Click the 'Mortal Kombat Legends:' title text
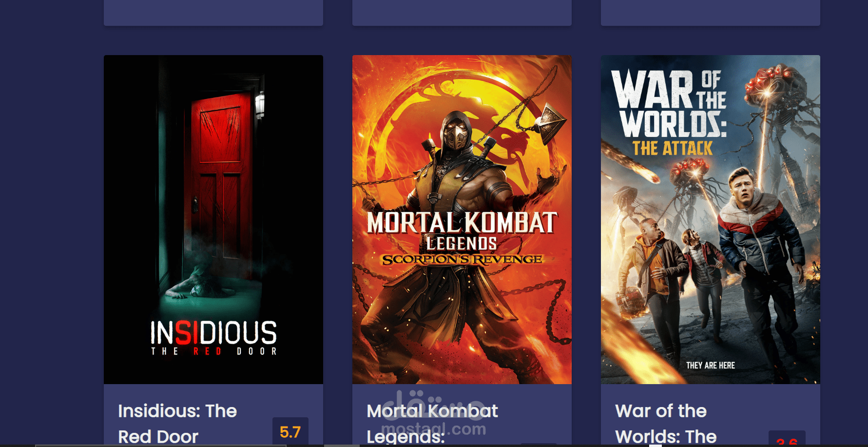868x447 pixels. (x=432, y=424)
